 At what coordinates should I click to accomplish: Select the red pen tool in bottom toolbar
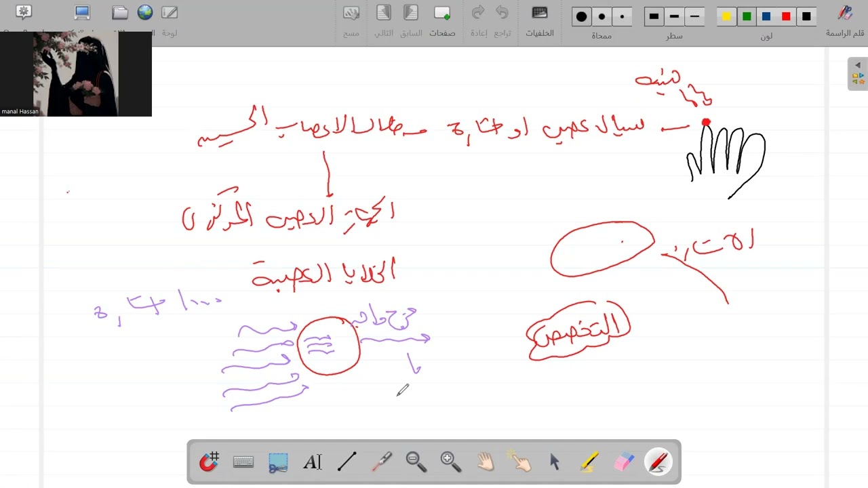click(658, 462)
